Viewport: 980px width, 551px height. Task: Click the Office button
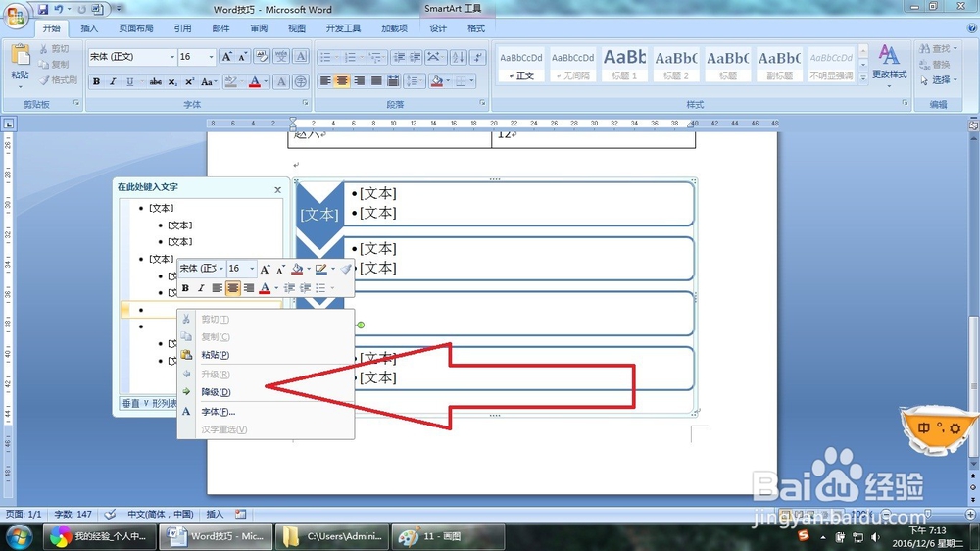click(x=15, y=15)
